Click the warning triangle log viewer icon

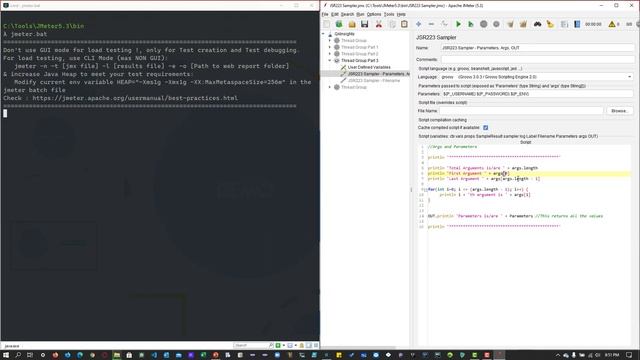[612, 24]
